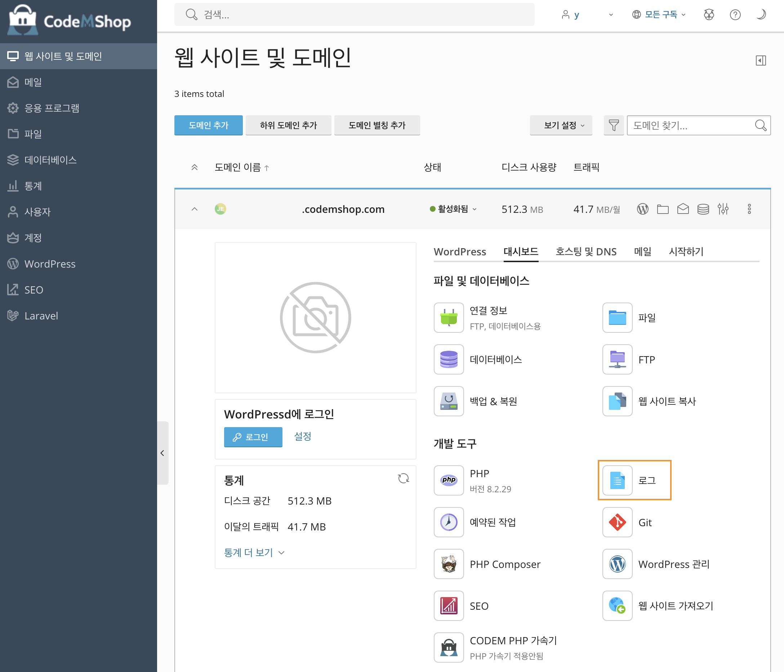Image resolution: width=784 pixels, height=672 pixels.
Task: Collapse the codemshop.com domain row
Action: point(195,209)
